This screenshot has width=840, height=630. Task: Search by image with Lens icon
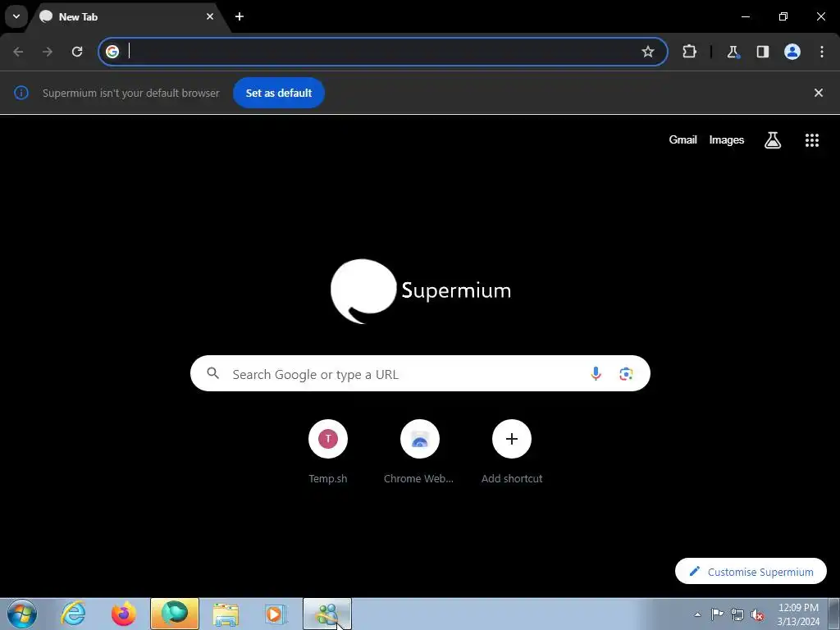pos(626,373)
